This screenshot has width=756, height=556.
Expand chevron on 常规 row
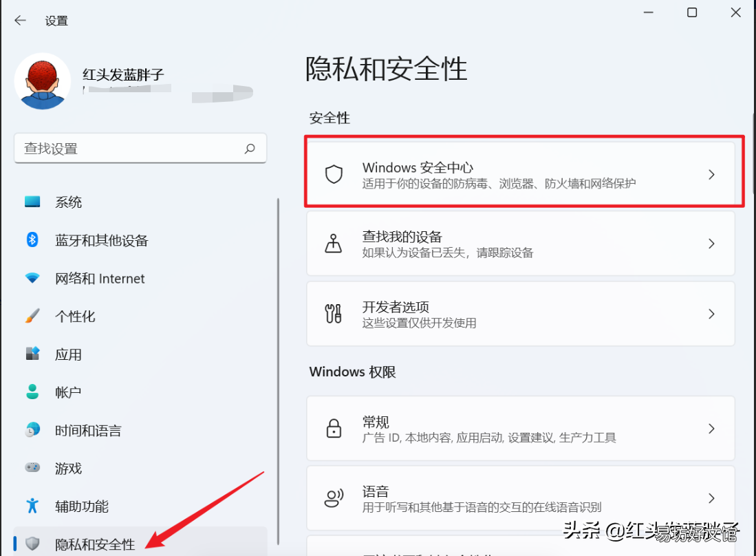[x=712, y=428]
